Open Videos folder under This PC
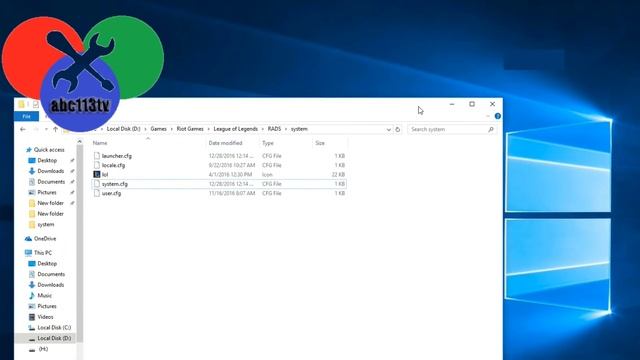640x360 pixels. pos(45,317)
